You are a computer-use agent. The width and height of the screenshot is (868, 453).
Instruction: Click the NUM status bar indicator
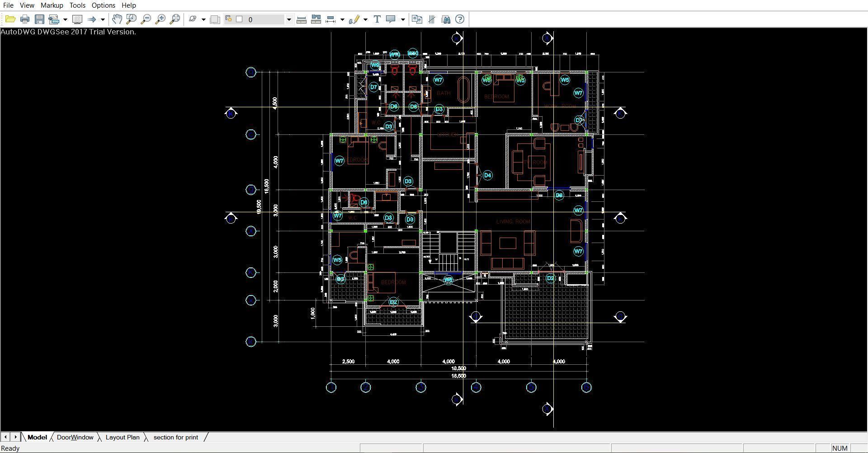[x=840, y=448]
